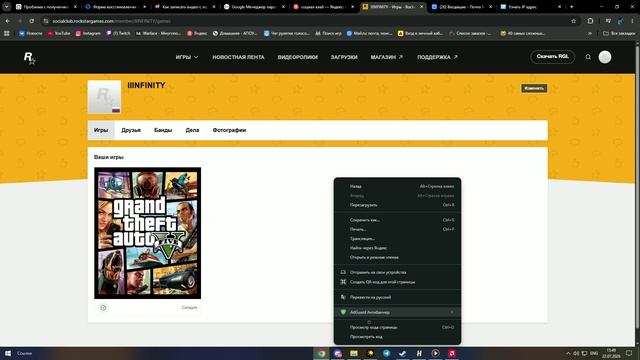Choose Перезагрузить in the context menu
The width and height of the screenshot is (640, 360).
tap(398, 205)
